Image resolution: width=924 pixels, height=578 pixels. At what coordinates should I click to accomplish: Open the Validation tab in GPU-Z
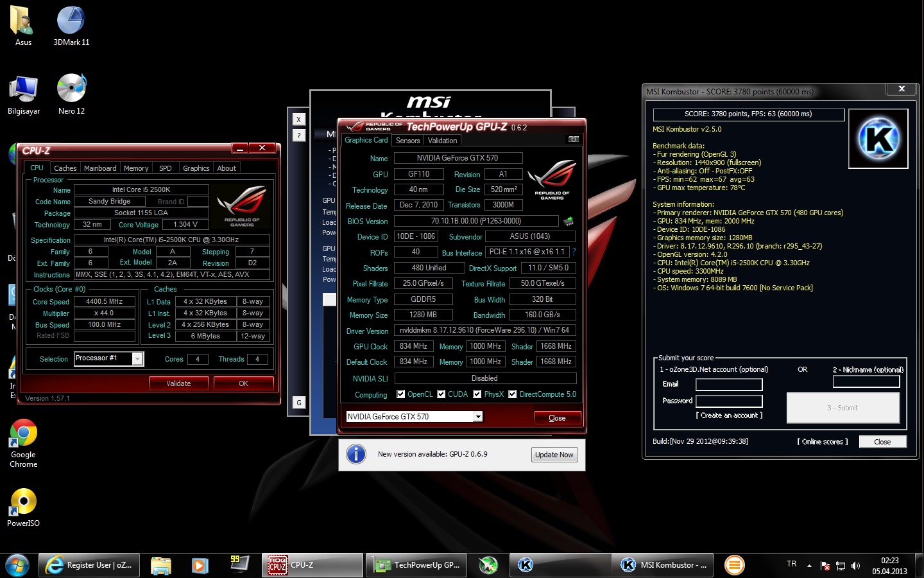tap(443, 141)
